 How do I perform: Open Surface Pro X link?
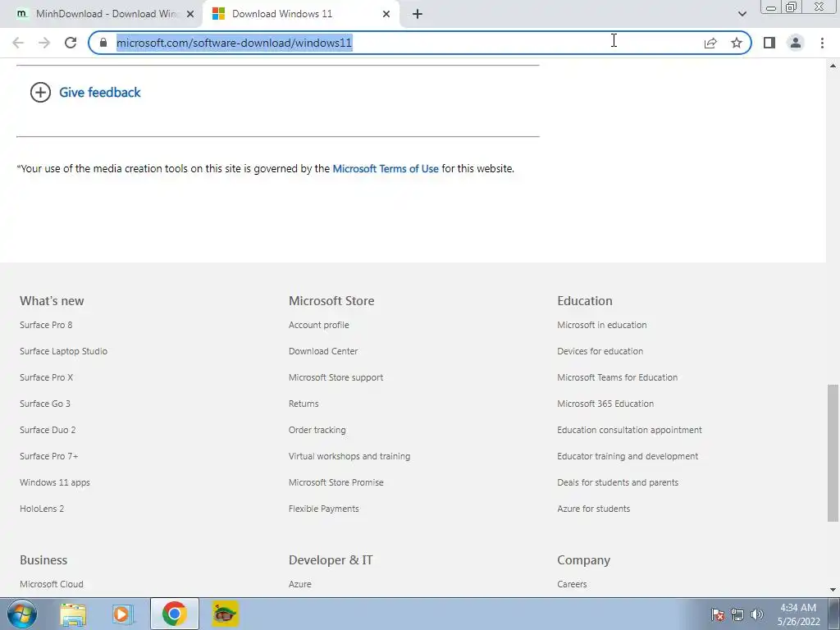46,377
